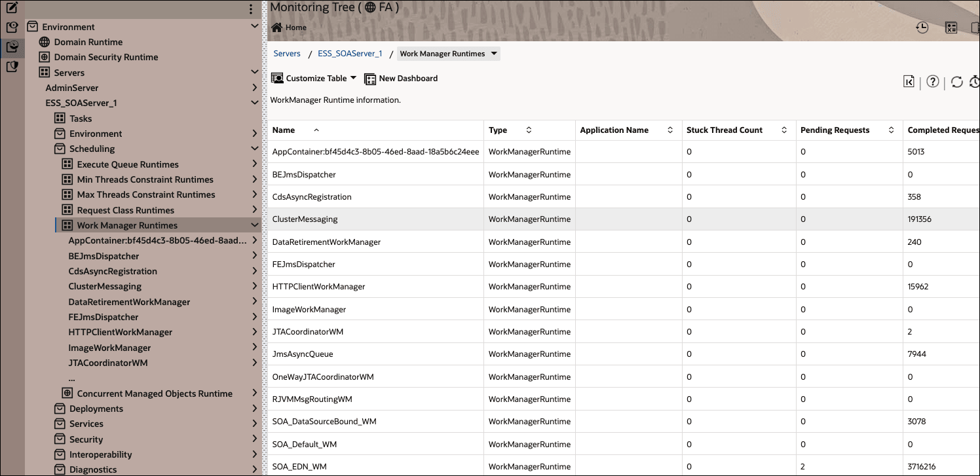This screenshot has width=980, height=476.
Task: Sort by Stuck Thread Count column
Action: click(x=784, y=130)
